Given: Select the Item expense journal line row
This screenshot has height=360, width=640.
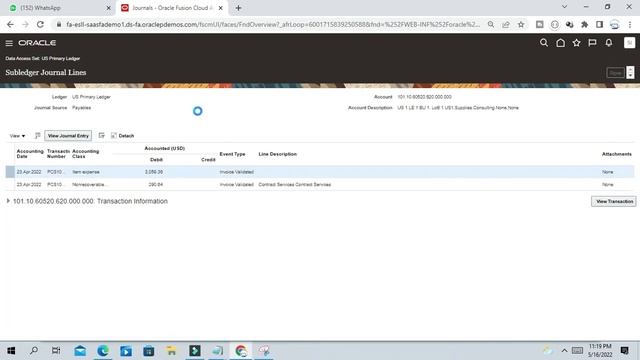Looking at the screenshot, I should [320, 172].
